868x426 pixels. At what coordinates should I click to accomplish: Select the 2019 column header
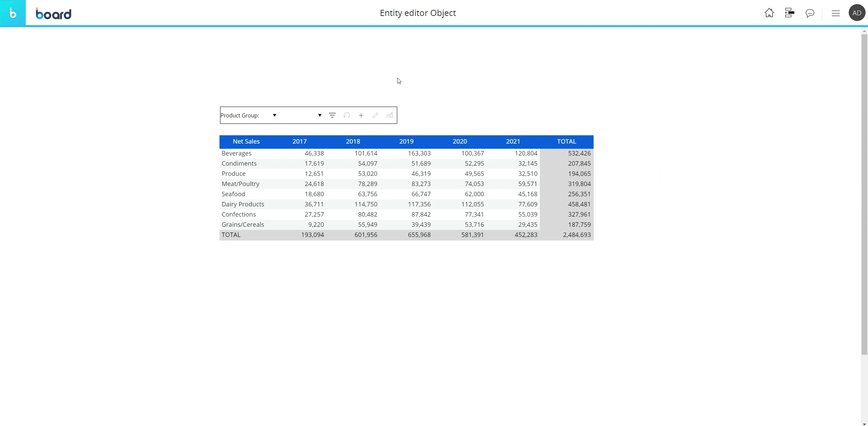click(x=406, y=142)
